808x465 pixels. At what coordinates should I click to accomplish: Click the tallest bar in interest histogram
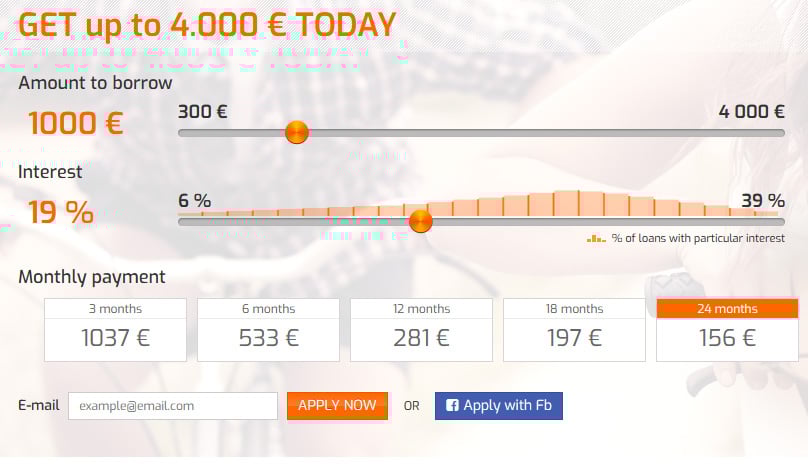[566, 203]
